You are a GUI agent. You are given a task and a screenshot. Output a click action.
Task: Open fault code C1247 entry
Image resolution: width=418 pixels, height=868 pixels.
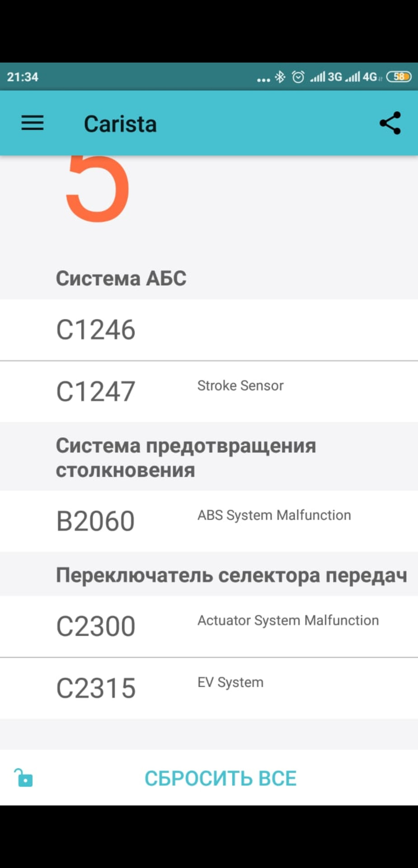coord(209,392)
